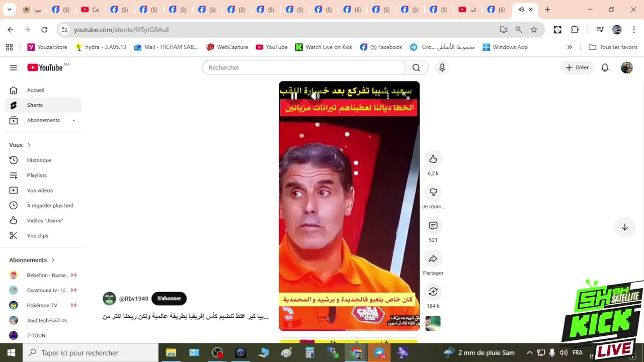Open File Explorer from taskbar
The width and height of the screenshot is (644, 362).
(x=171, y=353)
